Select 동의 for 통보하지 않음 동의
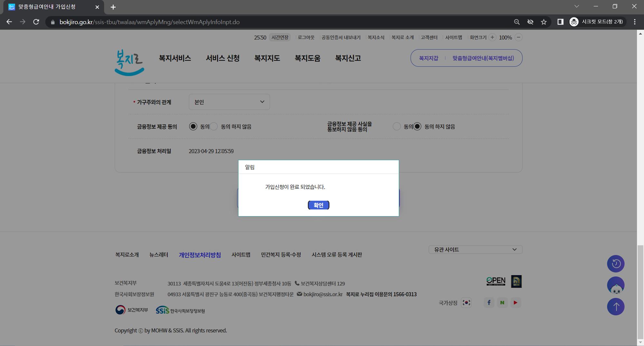 396,126
